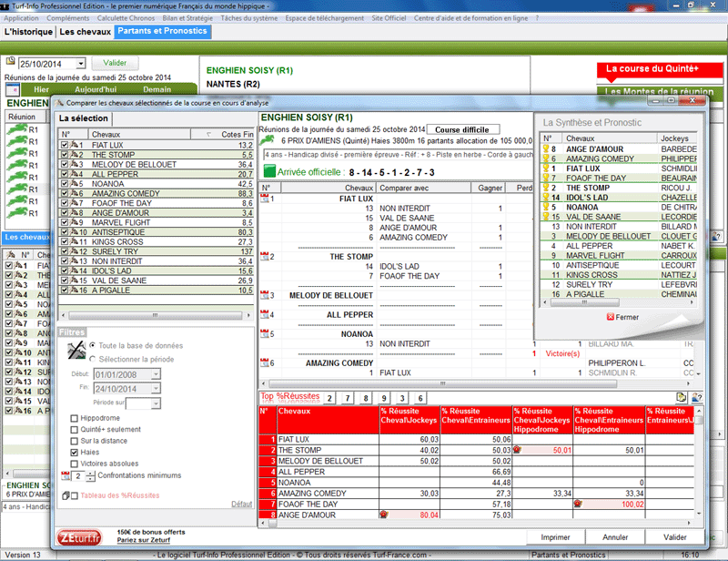Image resolution: width=728 pixels, height=561 pixels.
Task: Click the Aujourd'hui button in green bar
Action: point(96,89)
